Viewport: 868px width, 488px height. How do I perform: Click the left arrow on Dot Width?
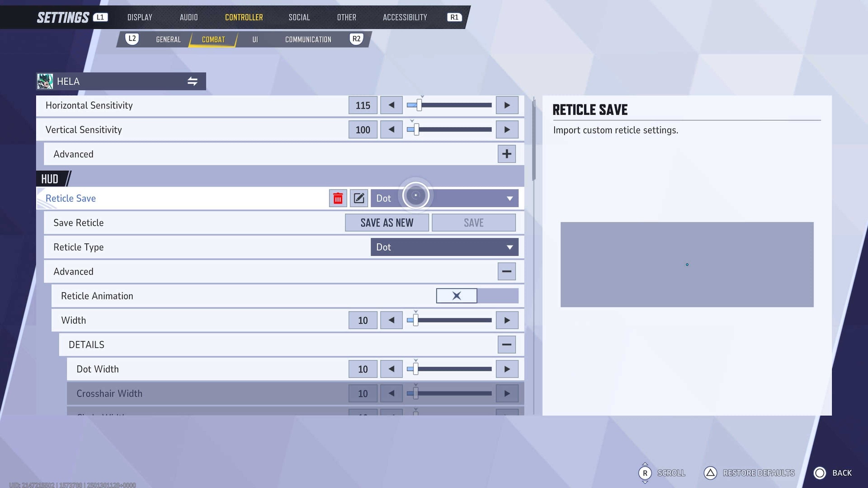[392, 369]
